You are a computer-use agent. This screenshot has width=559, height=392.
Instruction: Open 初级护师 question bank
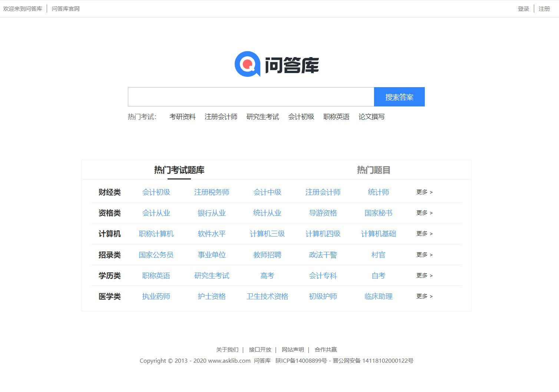(x=323, y=296)
